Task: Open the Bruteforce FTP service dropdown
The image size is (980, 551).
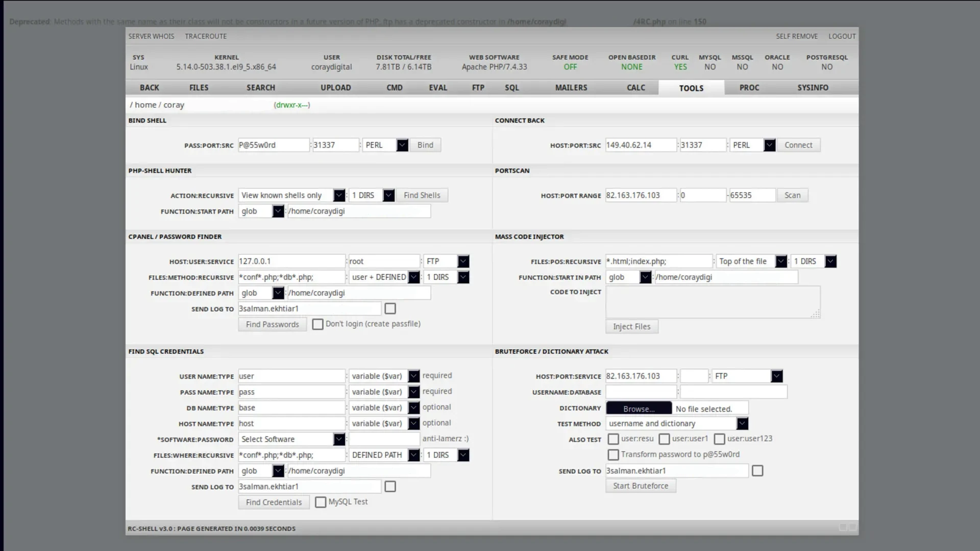Action: tap(747, 376)
